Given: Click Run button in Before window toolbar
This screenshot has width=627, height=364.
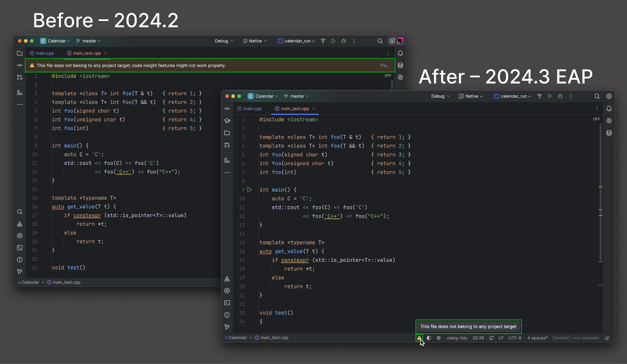Looking at the screenshot, I should 333,41.
